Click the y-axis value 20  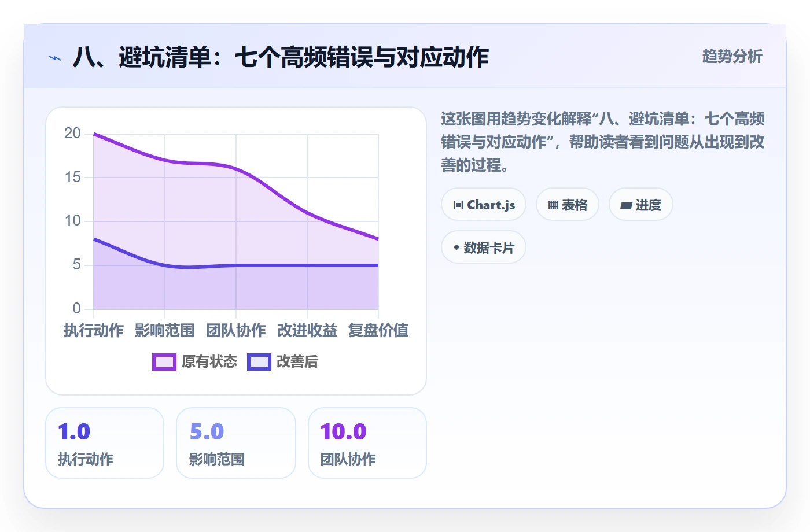tap(73, 134)
